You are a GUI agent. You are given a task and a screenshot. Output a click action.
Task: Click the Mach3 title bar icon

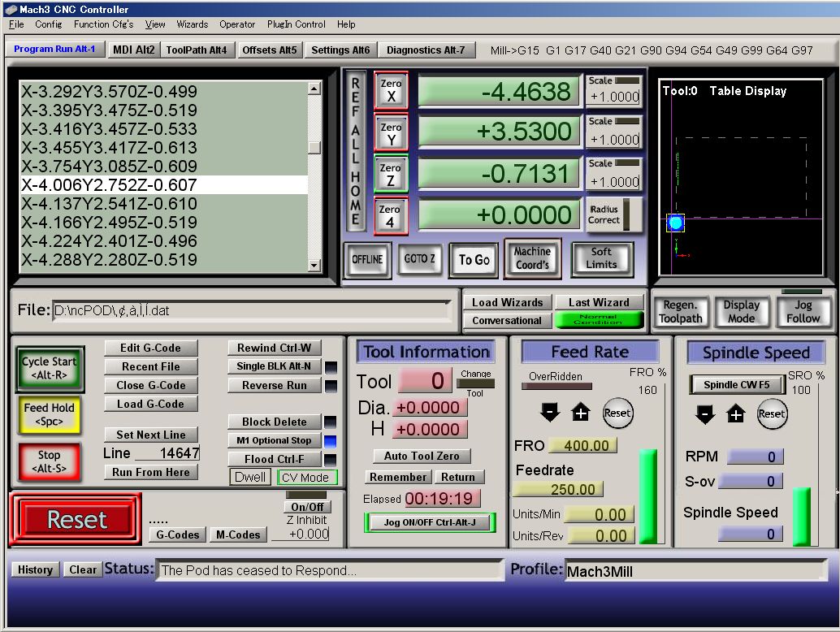[11, 9]
